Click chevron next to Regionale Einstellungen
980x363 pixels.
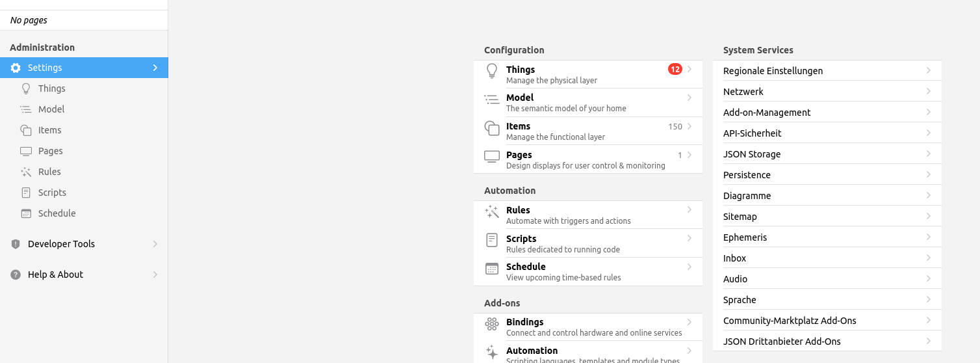929,70
